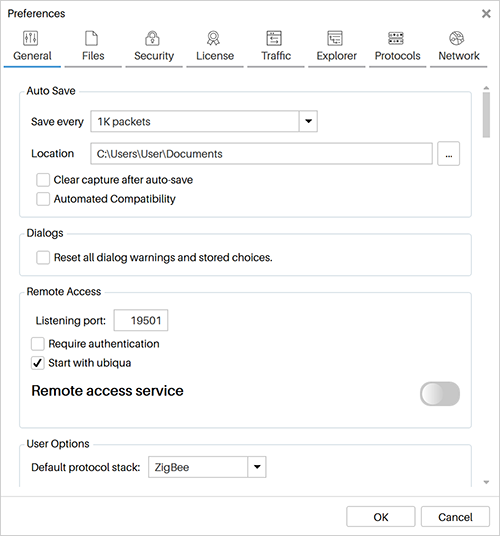
Task: Uncheck Start with ubiqua
Action: click(x=38, y=363)
